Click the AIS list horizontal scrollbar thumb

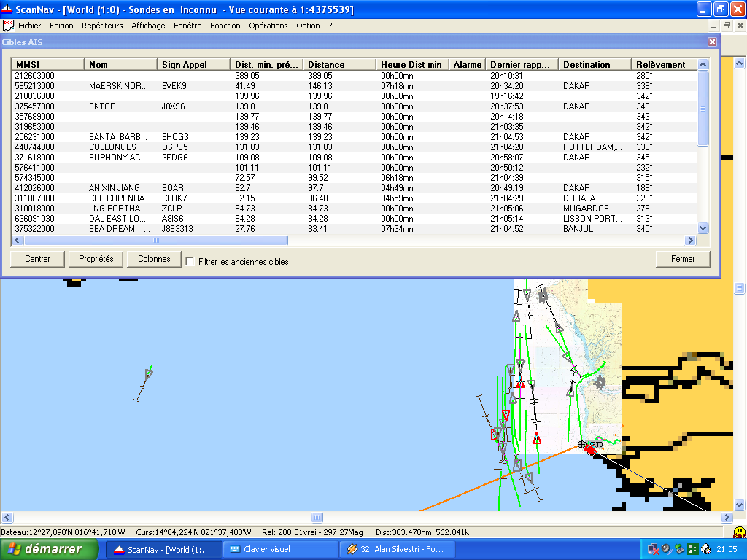pos(156,241)
